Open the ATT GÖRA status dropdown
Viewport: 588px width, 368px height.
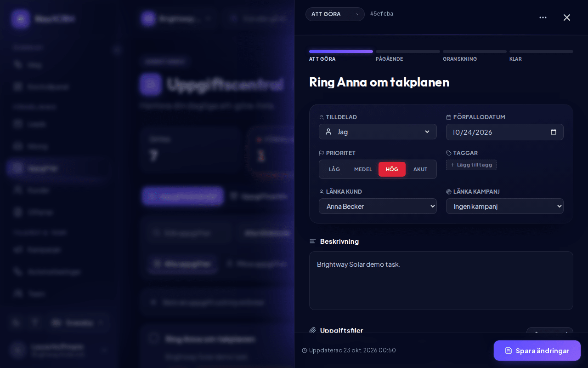tap(335, 14)
